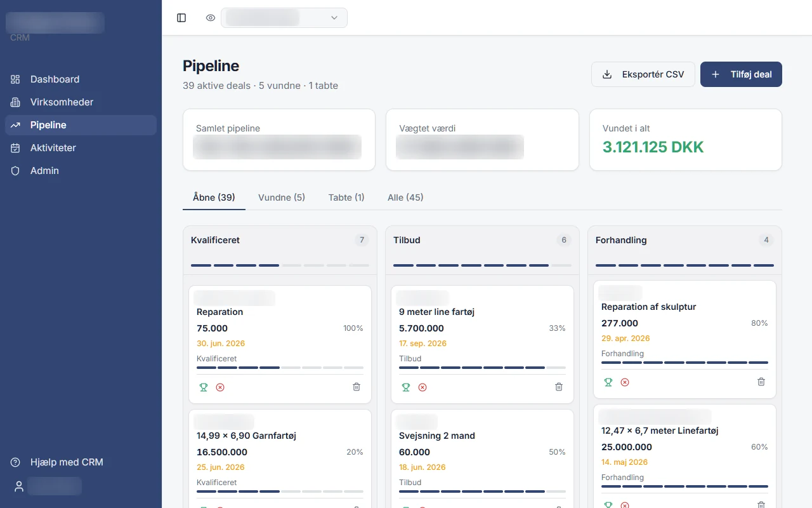Open Admin in sidebar
812x508 pixels.
click(81, 171)
